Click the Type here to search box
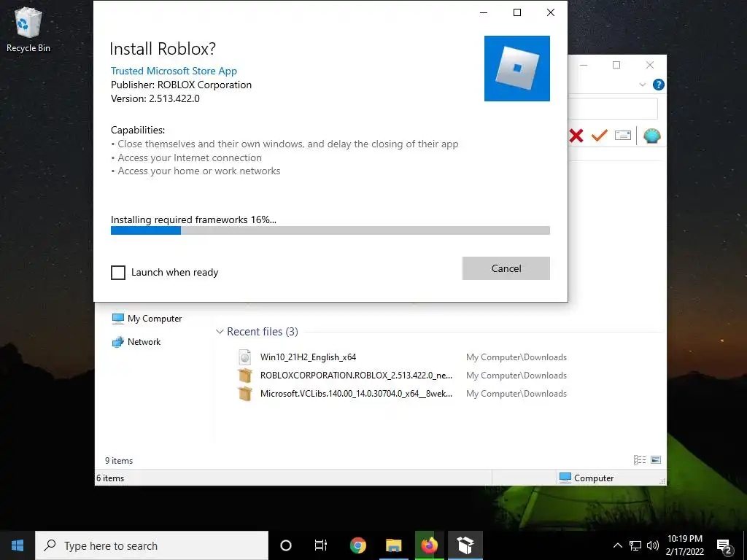Screen dimensions: 747x560 152,545
